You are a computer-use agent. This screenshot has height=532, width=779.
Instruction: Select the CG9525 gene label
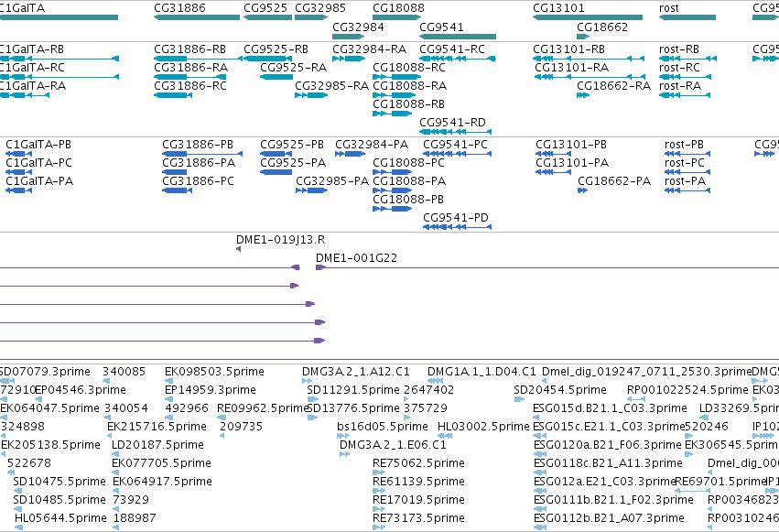point(265,8)
